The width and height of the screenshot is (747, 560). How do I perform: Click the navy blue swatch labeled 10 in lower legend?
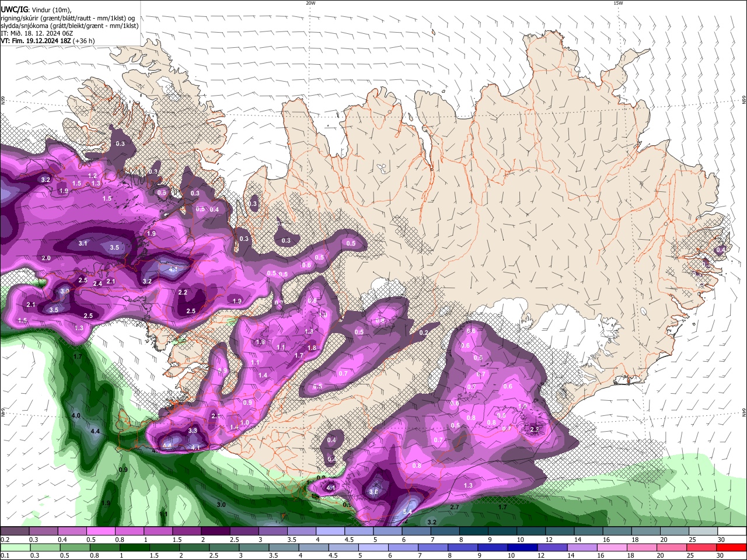522,548
